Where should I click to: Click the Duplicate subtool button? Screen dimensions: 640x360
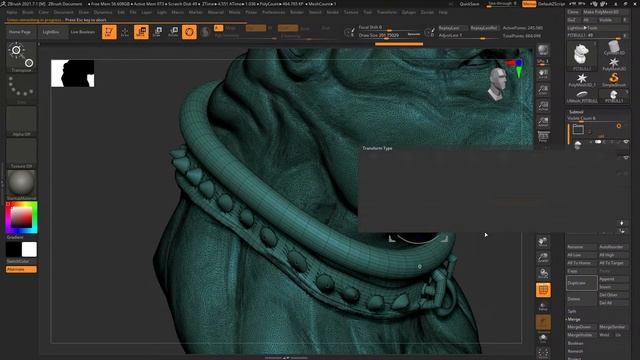(x=582, y=283)
